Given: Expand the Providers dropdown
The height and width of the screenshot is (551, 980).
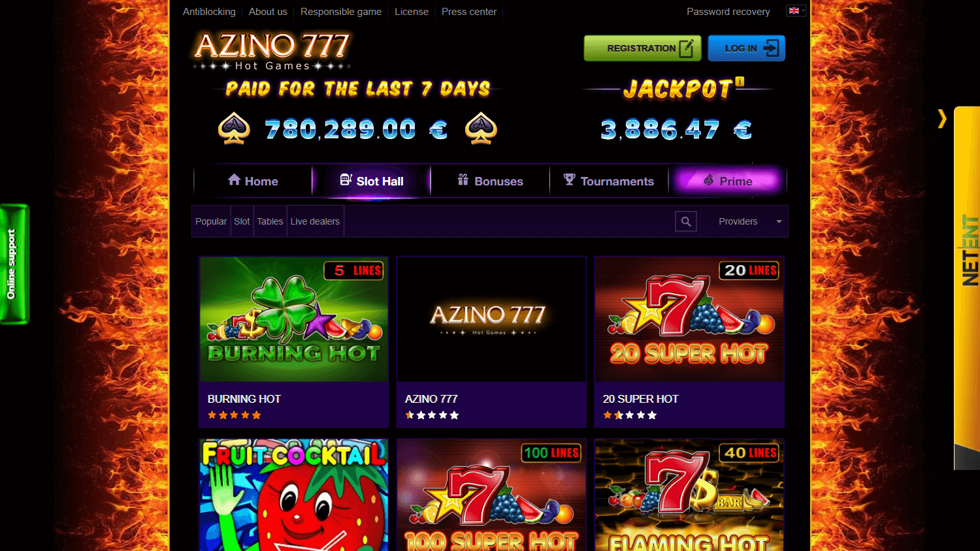Looking at the screenshot, I should pyautogui.click(x=745, y=221).
